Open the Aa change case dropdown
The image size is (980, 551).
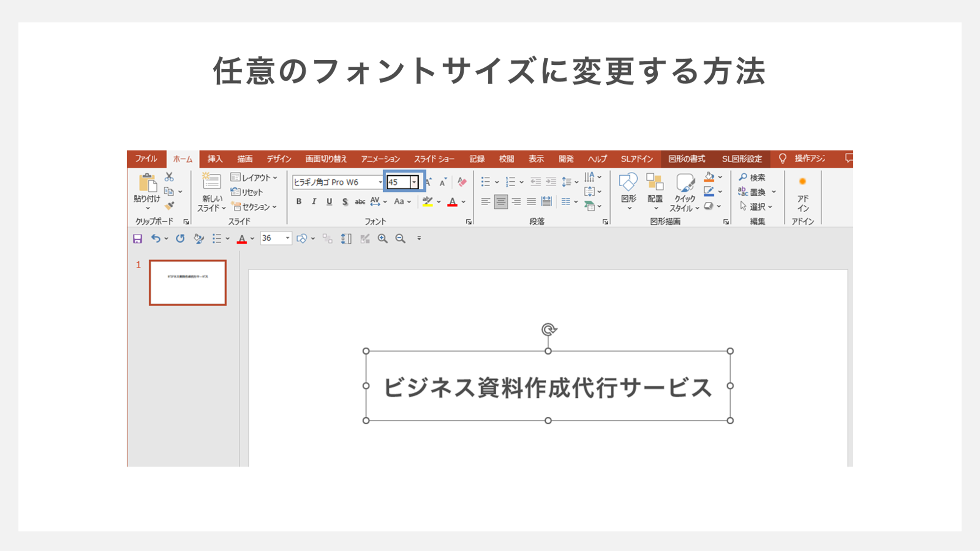click(x=402, y=201)
